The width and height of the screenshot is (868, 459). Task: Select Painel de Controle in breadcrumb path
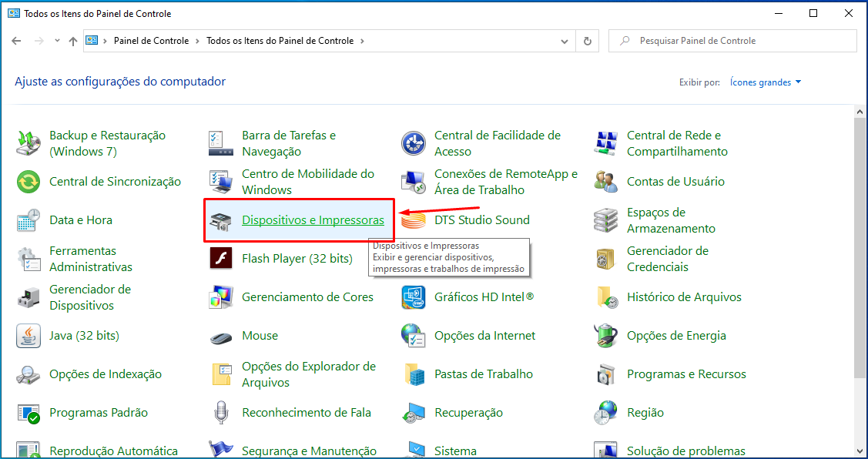151,41
